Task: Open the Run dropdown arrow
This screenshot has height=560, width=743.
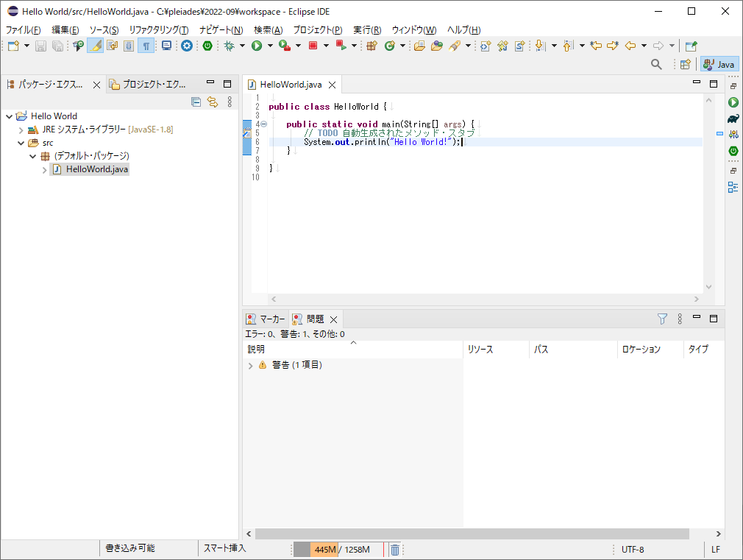Action: coord(270,46)
